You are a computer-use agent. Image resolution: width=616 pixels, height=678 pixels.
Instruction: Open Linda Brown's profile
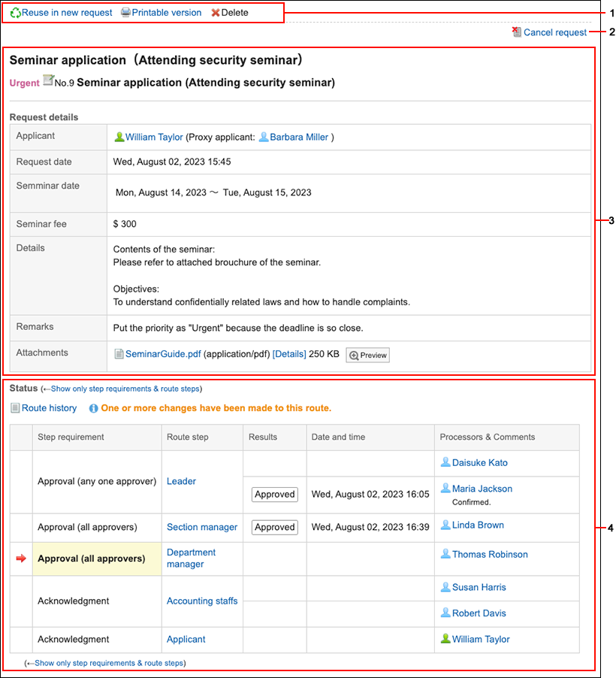478,525
